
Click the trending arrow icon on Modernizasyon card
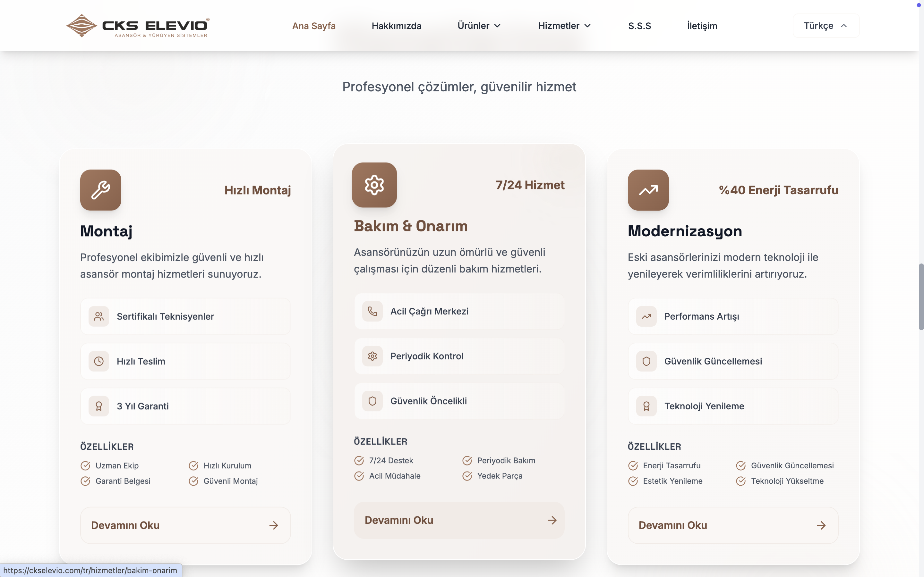[x=648, y=190]
